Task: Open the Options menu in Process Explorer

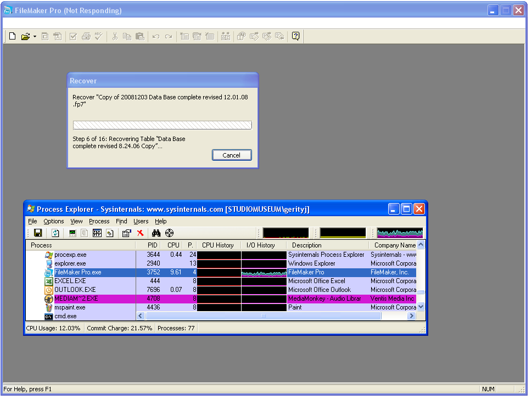Action: (54, 221)
